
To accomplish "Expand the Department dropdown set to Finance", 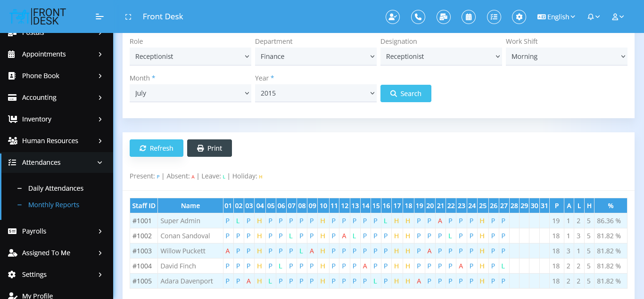I will pos(315,57).
